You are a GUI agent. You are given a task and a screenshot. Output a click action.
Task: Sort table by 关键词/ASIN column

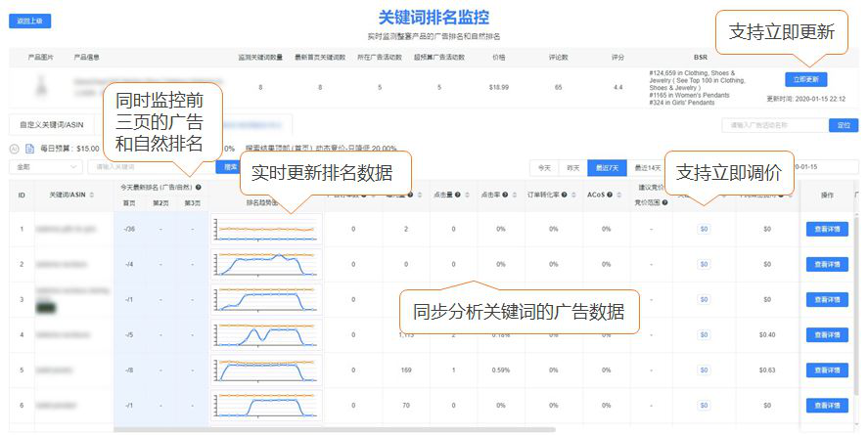click(x=91, y=195)
